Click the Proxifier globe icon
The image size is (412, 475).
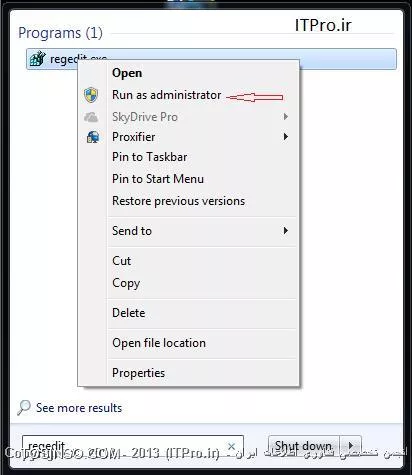point(93,137)
